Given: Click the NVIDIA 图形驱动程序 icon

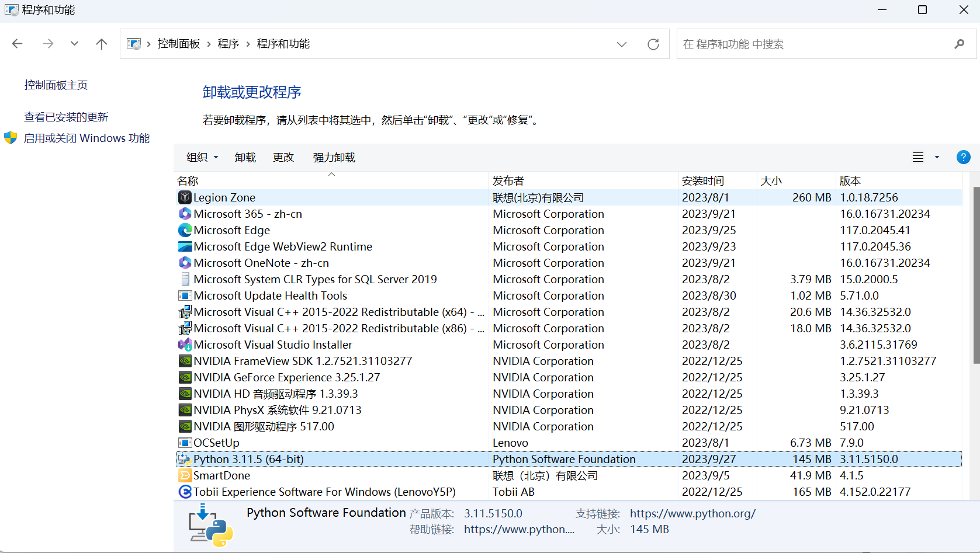Looking at the screenshot, I should click(x=185, y=426).
